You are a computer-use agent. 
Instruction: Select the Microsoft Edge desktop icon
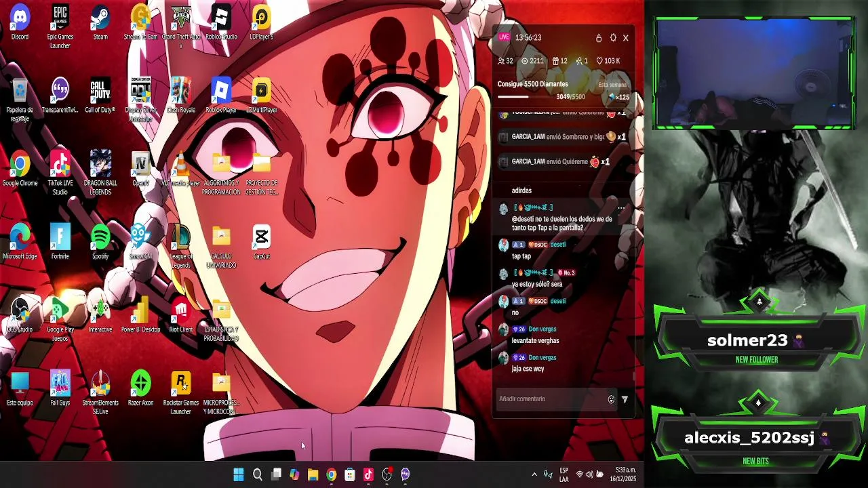[20, 242]
